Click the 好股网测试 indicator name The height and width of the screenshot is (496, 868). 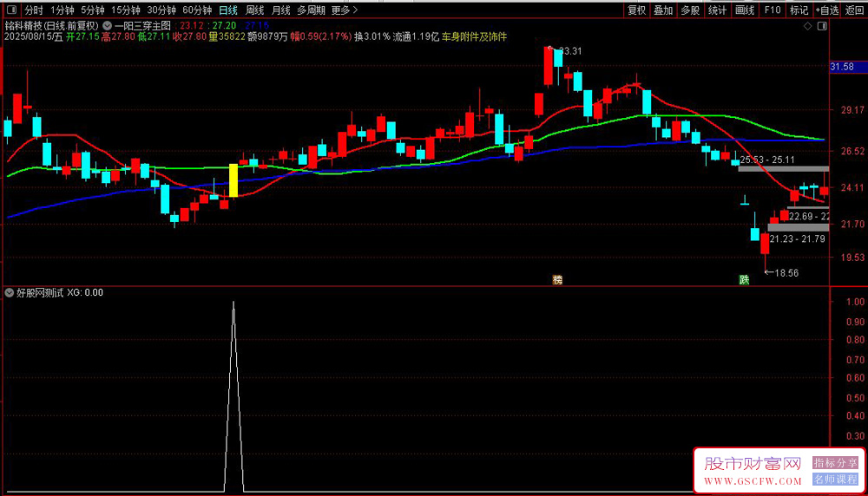click(x=39, y=292)
